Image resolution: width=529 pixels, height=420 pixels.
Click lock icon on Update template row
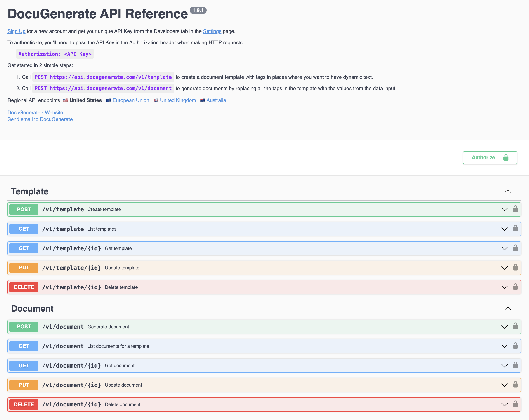[515, 267]
